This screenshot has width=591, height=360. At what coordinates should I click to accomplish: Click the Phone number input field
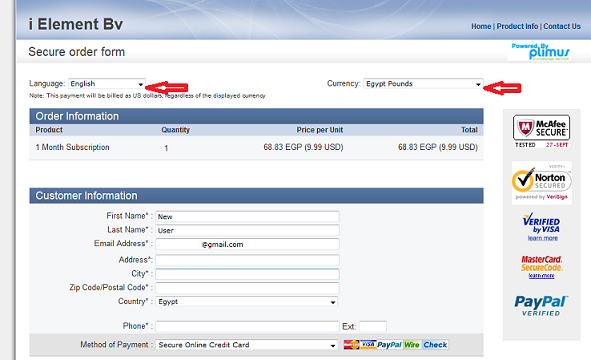point(247,326)
